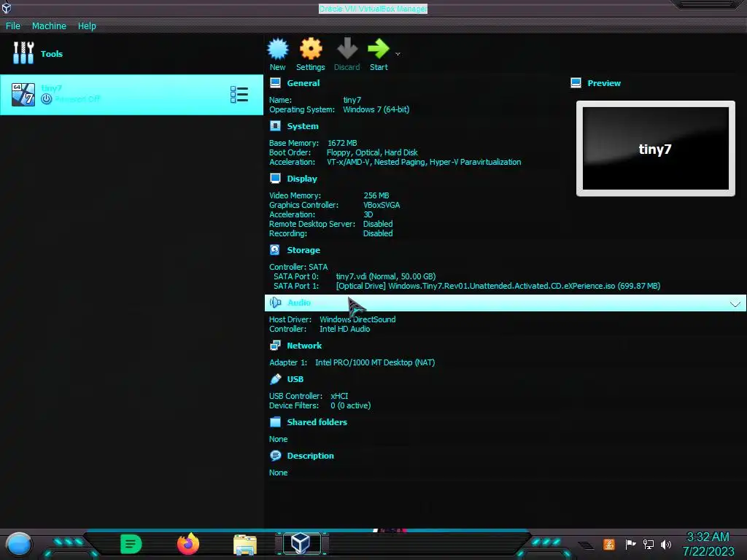Image resolution: width=747 pixels, height=560 pixels.
Task: Click the VirtualBox cube icon in the title bar
Action: [x=6, y=7]
